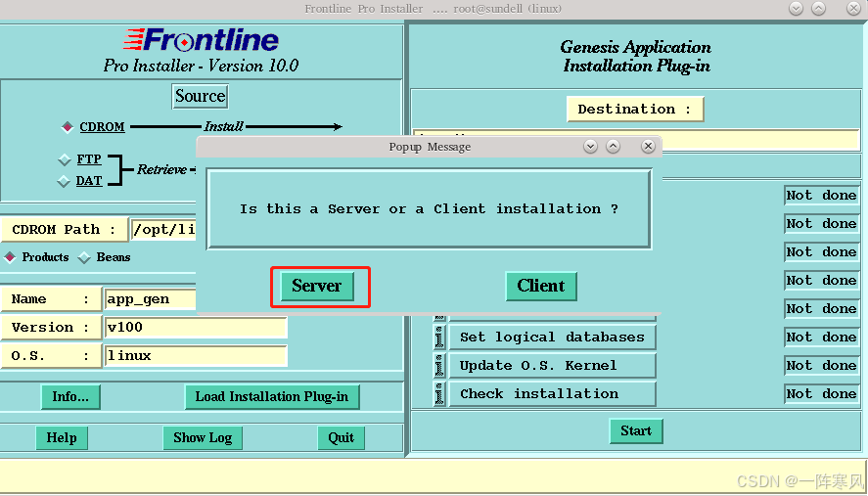Click Not done status for Check installation

[821, 393]
